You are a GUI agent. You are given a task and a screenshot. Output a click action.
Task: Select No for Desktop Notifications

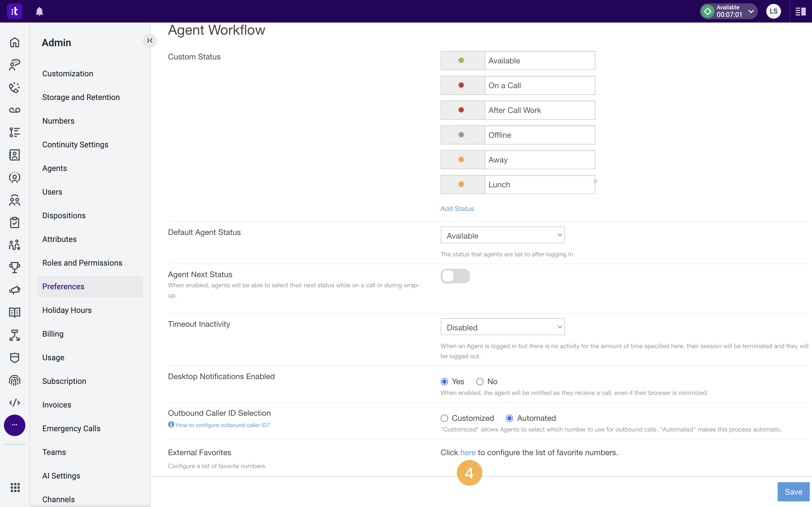click(480, 382)
